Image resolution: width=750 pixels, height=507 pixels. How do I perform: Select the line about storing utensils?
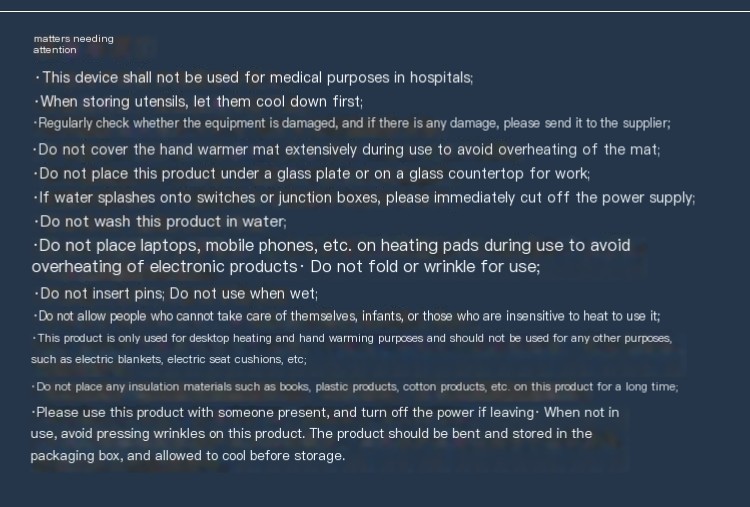click(198, 101)
